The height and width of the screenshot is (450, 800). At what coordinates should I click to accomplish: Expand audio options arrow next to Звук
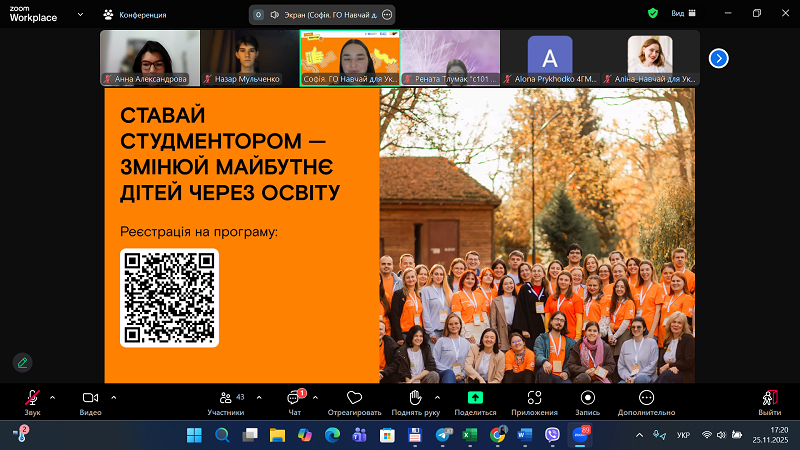(x=52, y=396)
